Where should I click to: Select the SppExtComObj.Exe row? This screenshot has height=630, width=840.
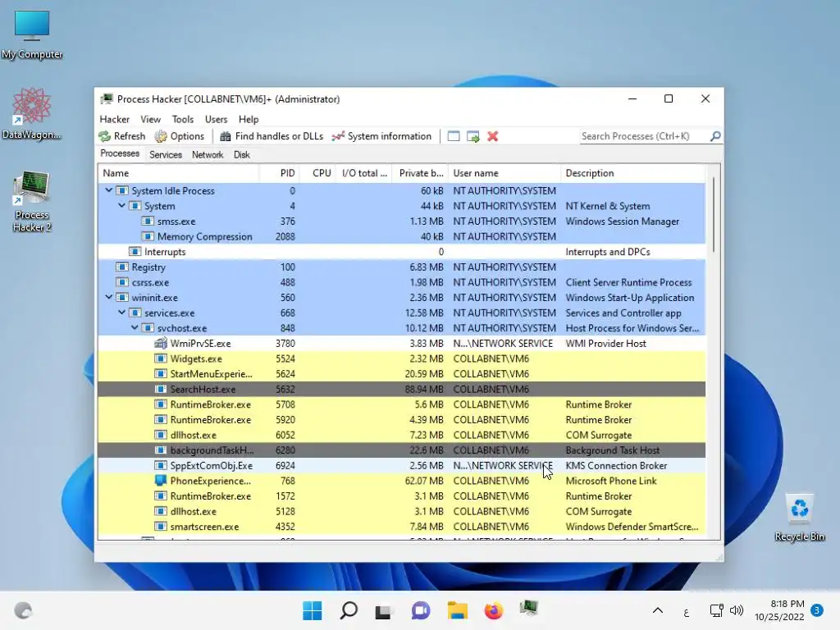pos(402,466)
